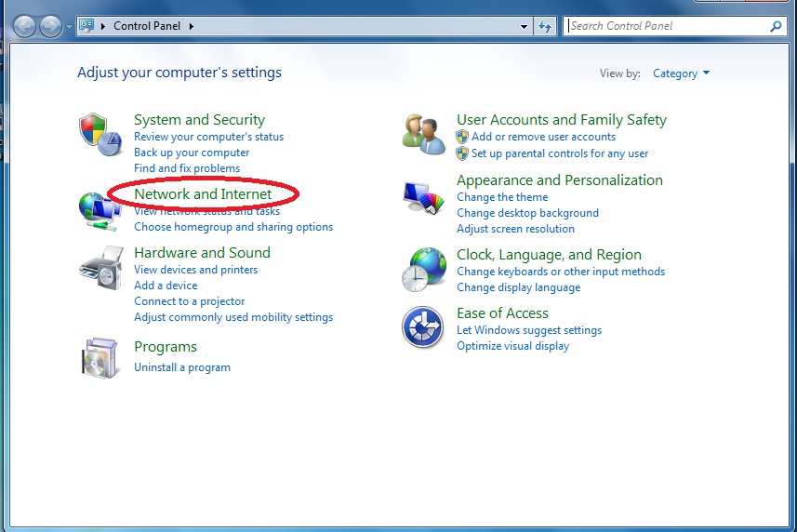Viewport: 797px width, 532px height.
Task: Click Change the theme
Action: coord(502,197)
